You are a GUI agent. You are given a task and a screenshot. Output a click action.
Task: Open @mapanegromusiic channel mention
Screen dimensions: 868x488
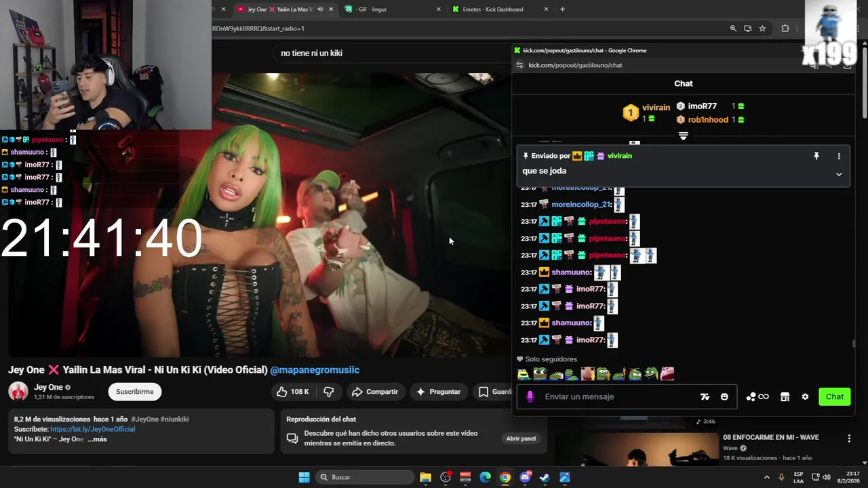point(315,370)
